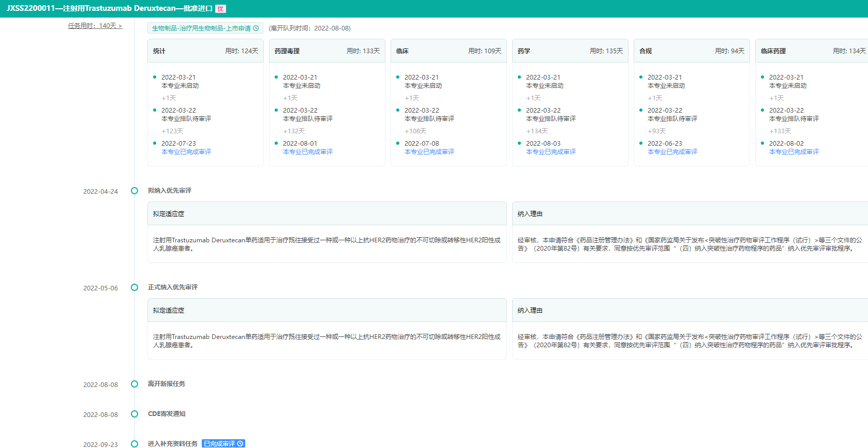868x448 pixels.
Task: Click the 2022-05-06 正式纳入优先审评 timeline circle
Action: [x=134, y=287]
